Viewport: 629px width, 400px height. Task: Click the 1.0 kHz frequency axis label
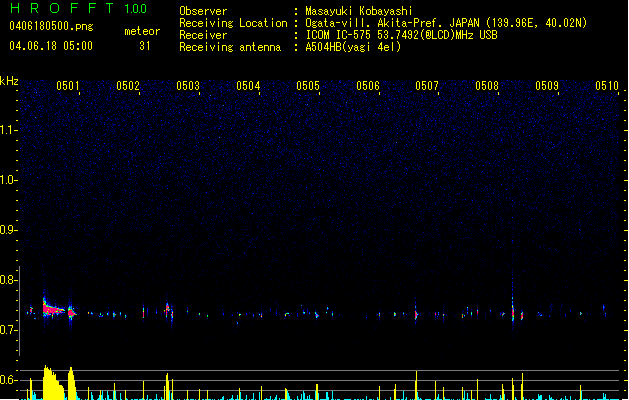tap(8, 180)
